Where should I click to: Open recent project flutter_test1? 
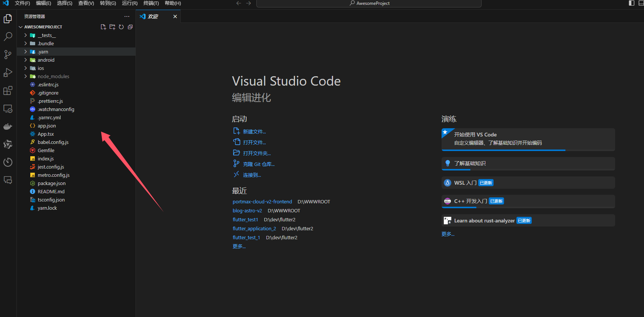pos(245,219)
